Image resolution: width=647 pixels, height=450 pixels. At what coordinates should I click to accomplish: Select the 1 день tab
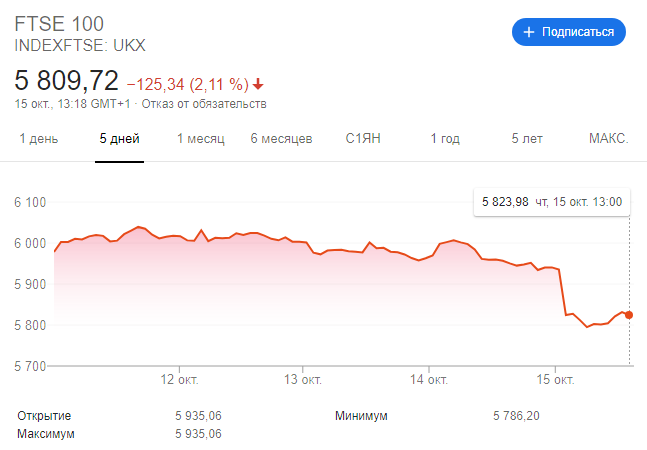(x=39, y=139)
